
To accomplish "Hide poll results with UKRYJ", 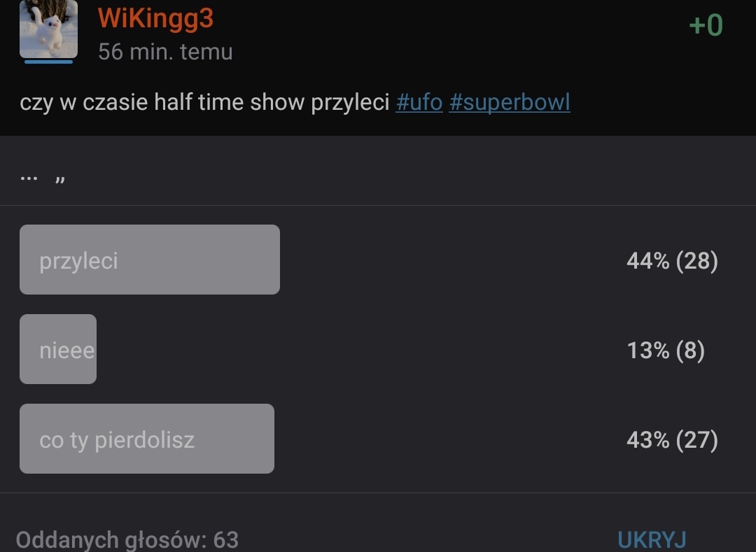I will [651, 539].
